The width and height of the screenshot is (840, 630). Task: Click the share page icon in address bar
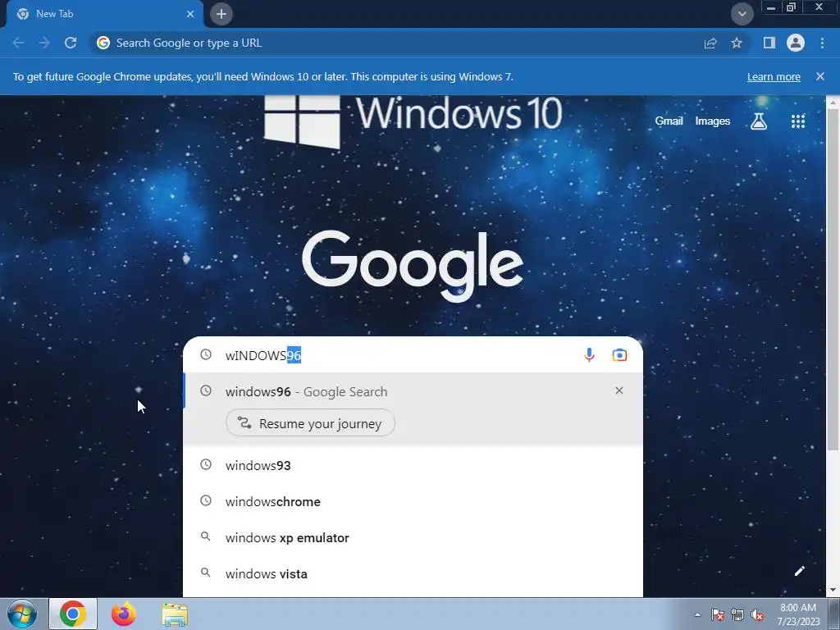tap(710, 43)
